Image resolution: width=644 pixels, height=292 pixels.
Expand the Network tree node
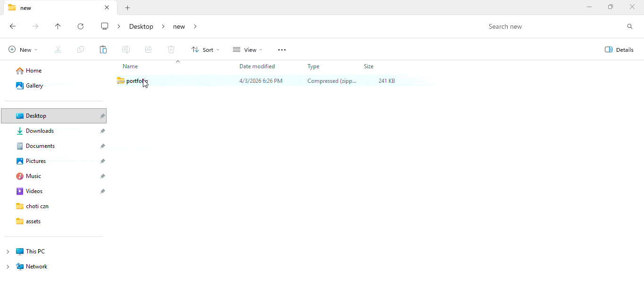point(8,267)
